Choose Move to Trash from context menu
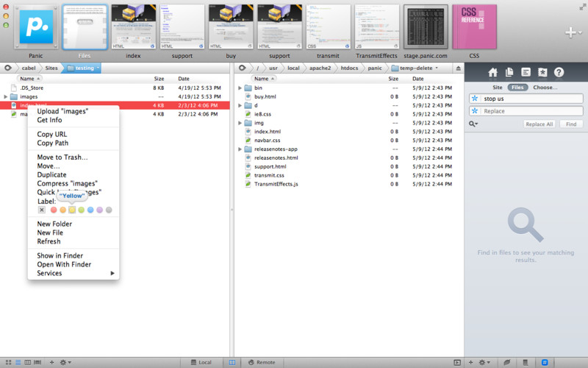This screenshot has height=368, width=588. point(62,158)
